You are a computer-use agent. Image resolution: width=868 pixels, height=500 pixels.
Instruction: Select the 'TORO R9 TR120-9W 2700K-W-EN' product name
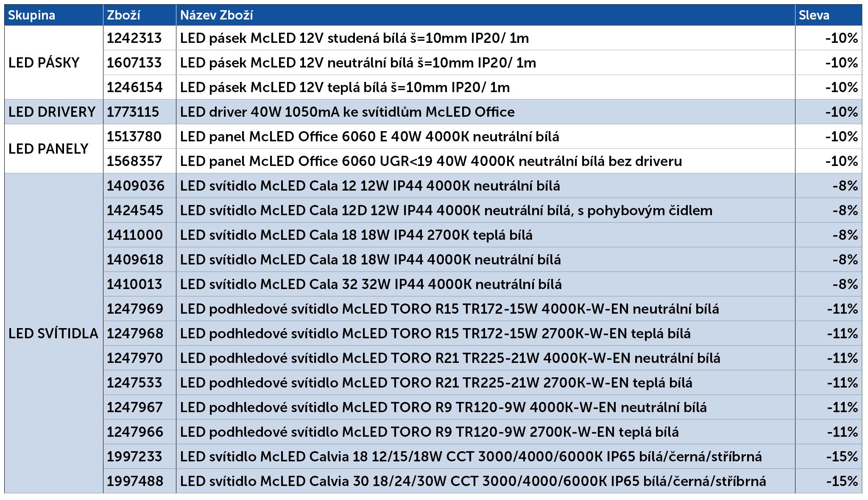(430, 432)
